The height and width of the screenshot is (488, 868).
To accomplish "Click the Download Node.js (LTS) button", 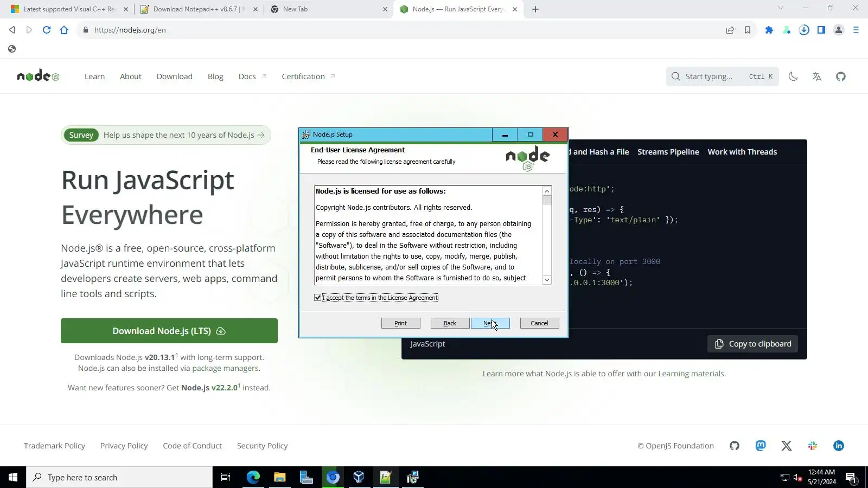I will tap(169, 331).
